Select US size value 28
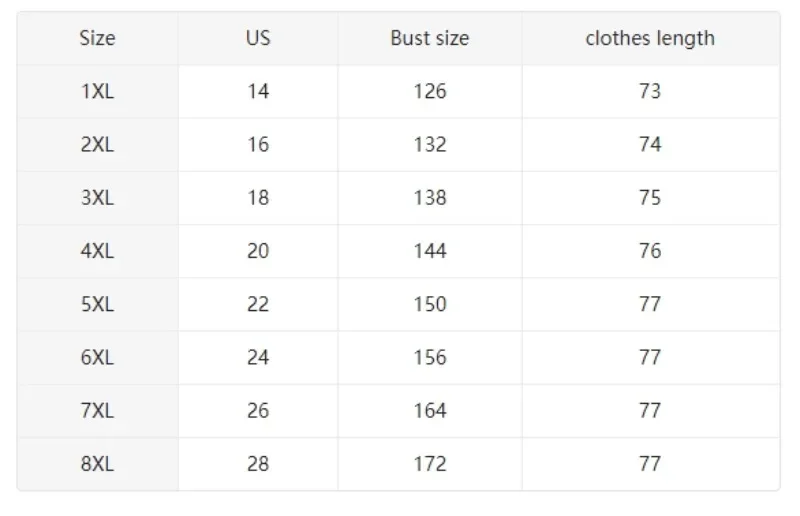 point(258,464)
